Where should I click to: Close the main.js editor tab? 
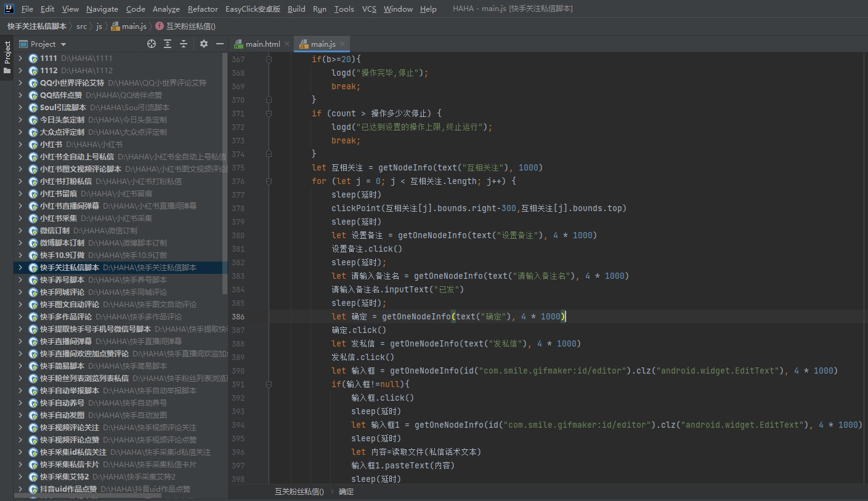coord(342,44)
